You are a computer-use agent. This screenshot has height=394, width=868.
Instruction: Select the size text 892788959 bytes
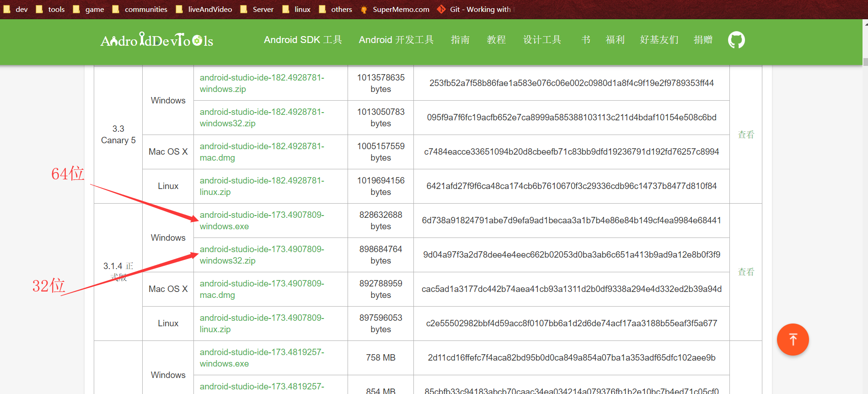380,289
